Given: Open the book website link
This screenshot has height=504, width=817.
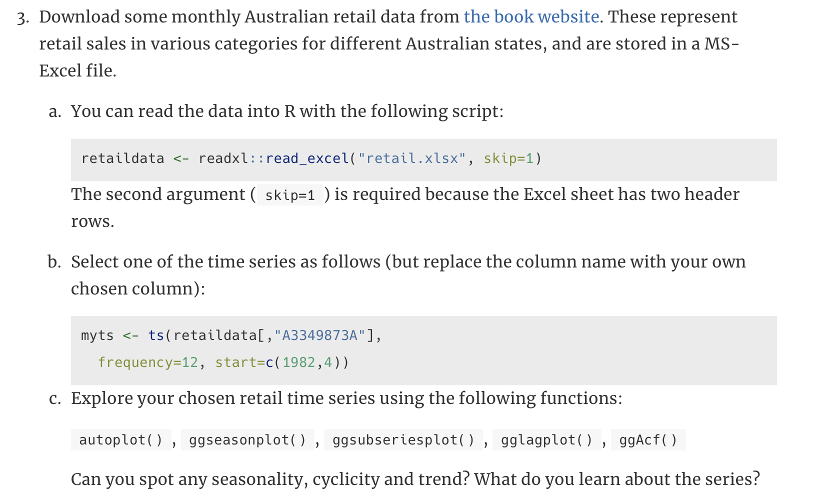Looking at the screenshot, I should pyautogui.click(x=531, y=17).
